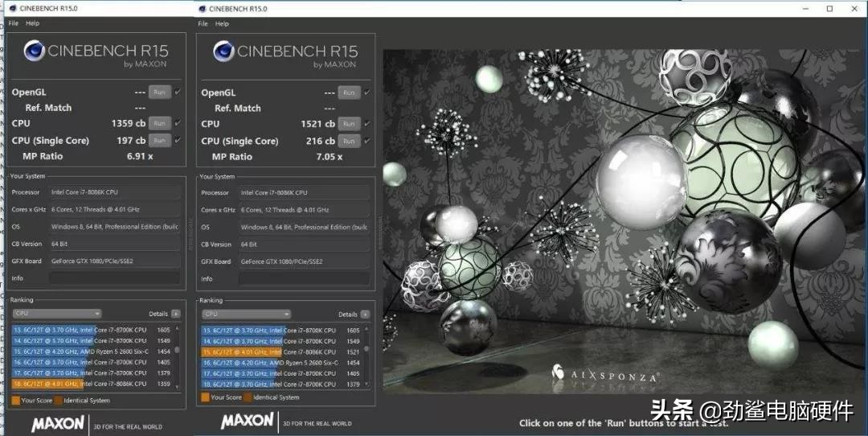
Task: Click Processor i7-8086K field in right window
Action: point(304,193)
